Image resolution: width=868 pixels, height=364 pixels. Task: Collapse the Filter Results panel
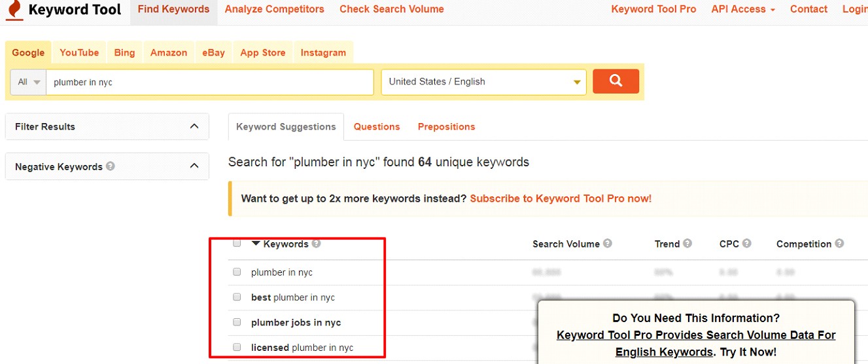click(x=194, y=126)
